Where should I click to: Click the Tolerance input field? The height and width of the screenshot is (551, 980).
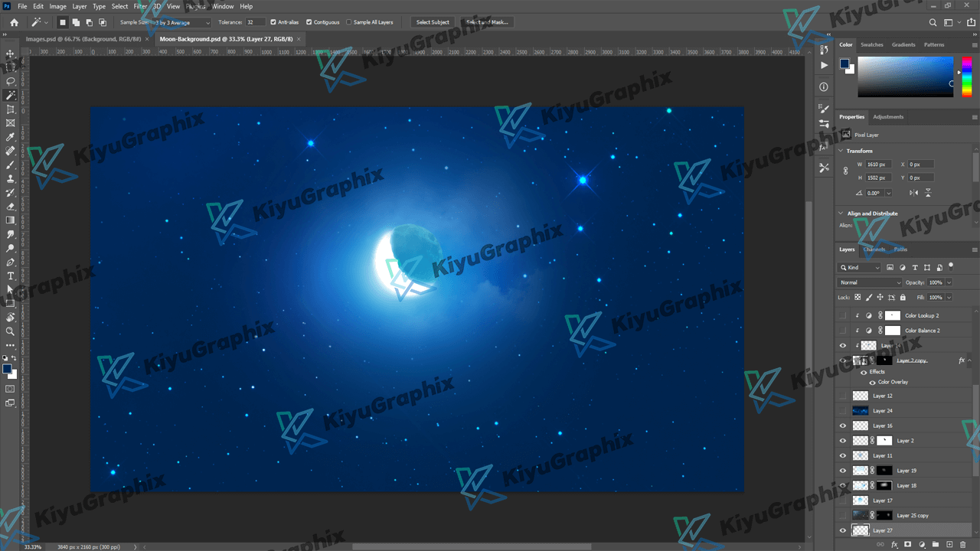[x=255, y=22]
